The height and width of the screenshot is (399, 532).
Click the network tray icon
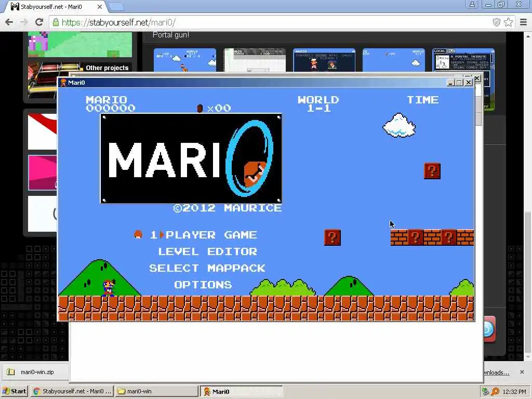point(486,392)
